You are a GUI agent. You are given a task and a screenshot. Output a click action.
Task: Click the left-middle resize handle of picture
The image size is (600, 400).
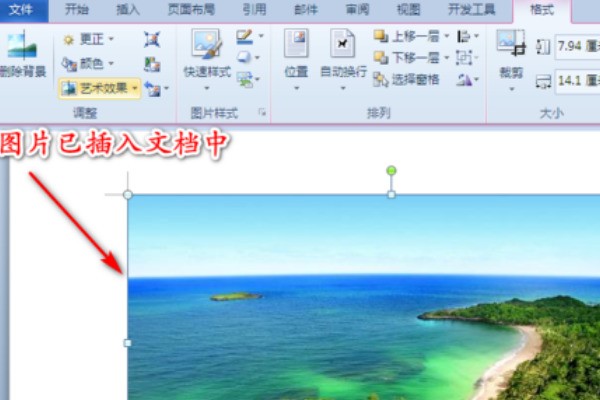pyautogui.click(x=127, y=343)
